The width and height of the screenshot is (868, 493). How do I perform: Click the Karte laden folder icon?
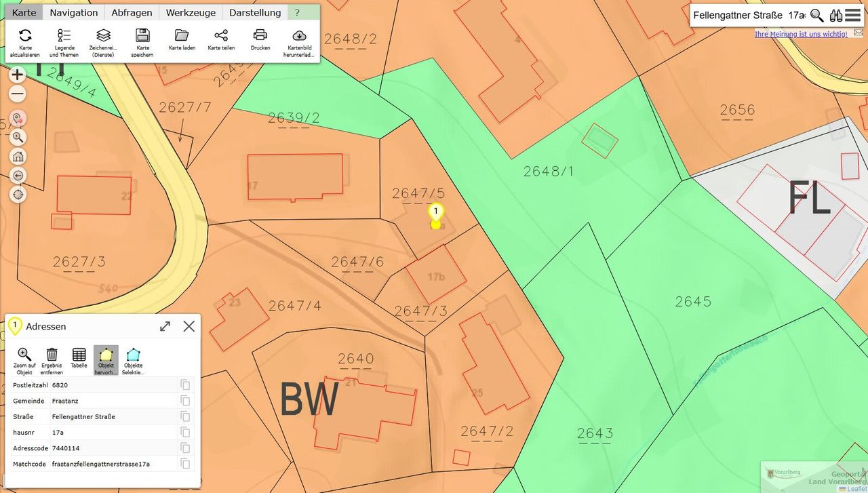click(x=181, y=36)
